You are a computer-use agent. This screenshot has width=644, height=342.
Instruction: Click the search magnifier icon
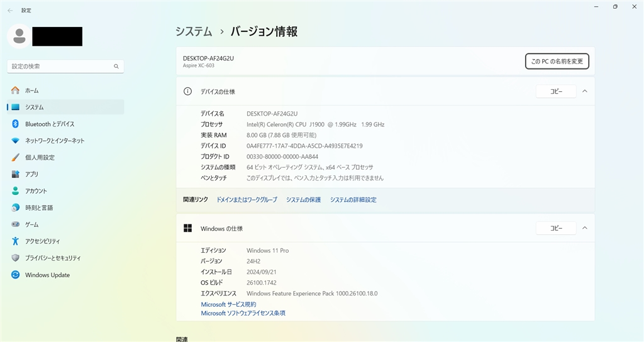coord(116,66)
